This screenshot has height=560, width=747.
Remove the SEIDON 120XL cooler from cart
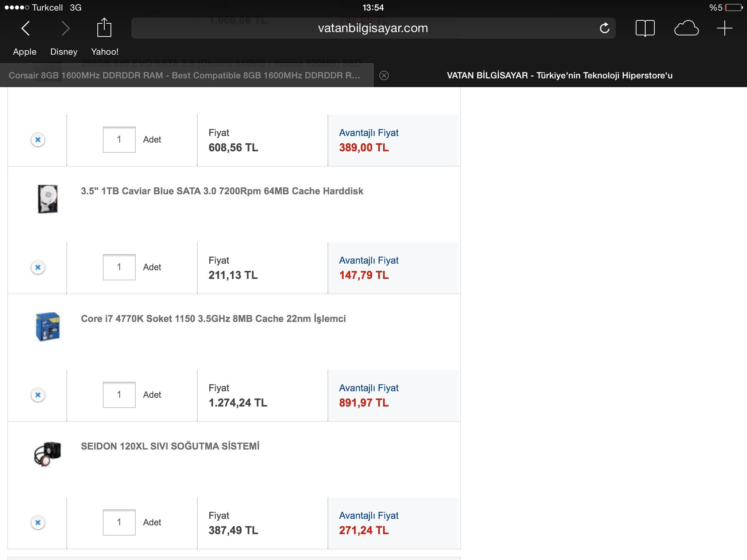coord(38,522)
